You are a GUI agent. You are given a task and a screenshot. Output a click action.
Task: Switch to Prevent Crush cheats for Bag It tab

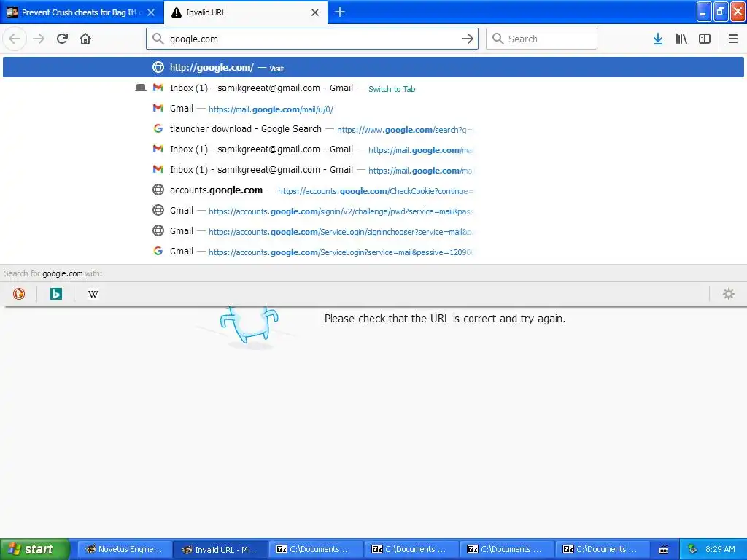pyautogui.click(x=82, y=12)
